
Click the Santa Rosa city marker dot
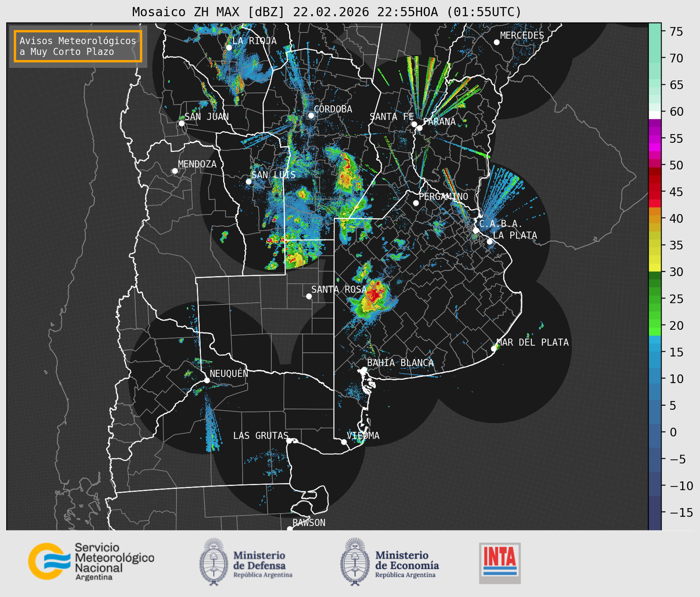click(x=309, y=296)
